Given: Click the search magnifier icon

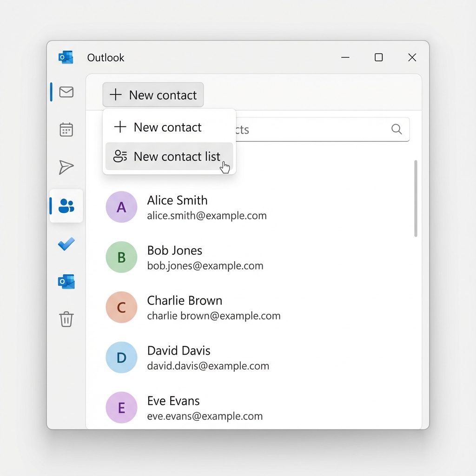Looking at the screenshot, I should 397,129.
